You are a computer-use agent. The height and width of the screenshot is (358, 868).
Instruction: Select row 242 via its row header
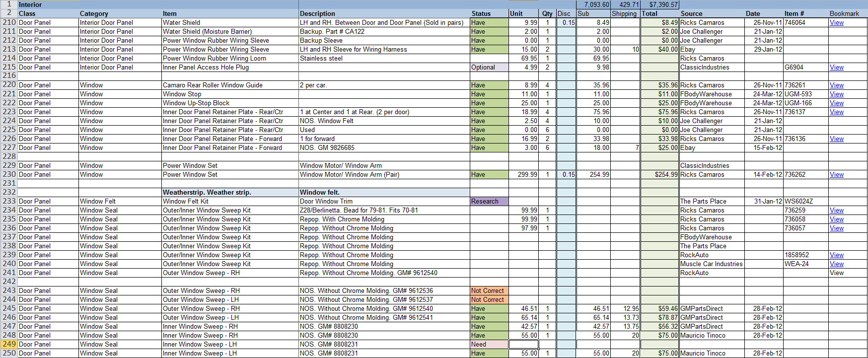[x=9, y=282]
